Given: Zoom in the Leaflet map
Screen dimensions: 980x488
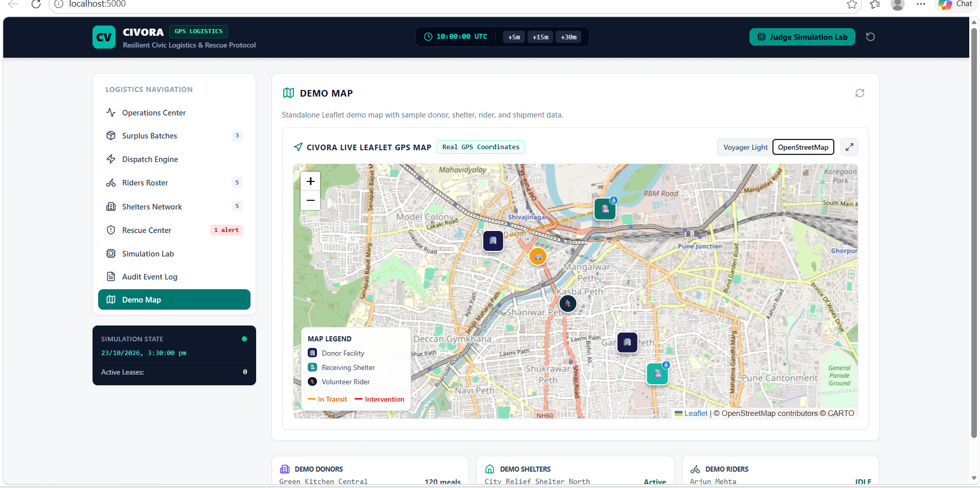Looking at the screenshot, I should tap(310, 181).
